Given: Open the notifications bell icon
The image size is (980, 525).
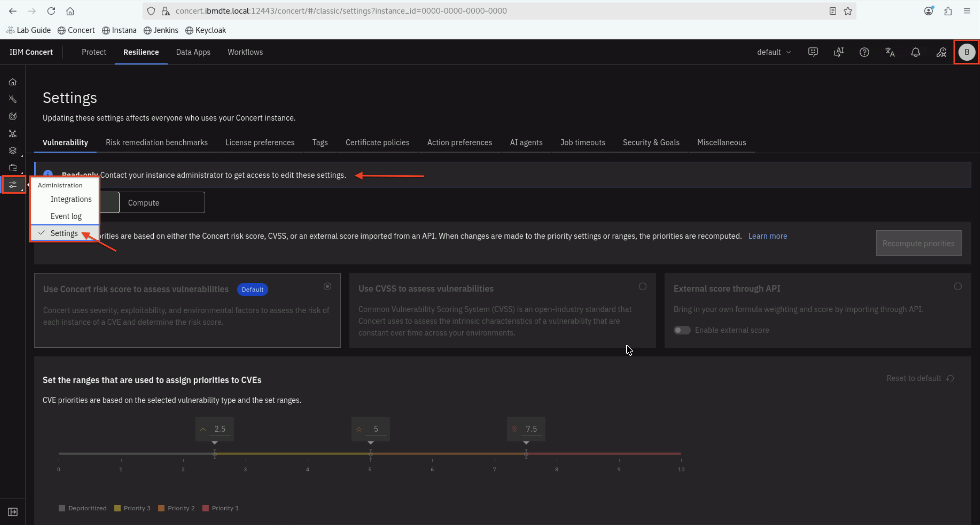Looking at the screenshot, I should 916,52.
